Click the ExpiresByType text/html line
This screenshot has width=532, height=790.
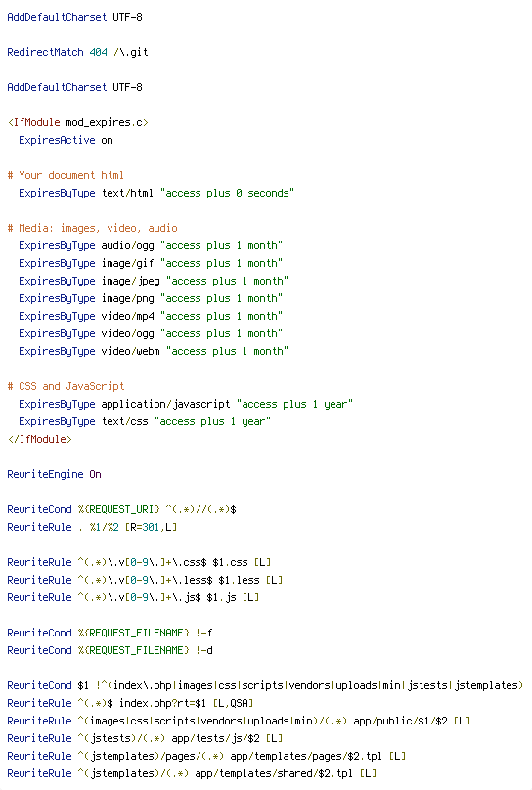[x=156, y=193]
